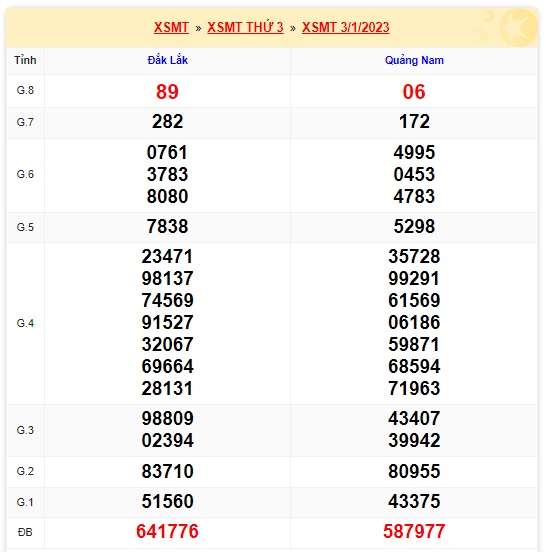Screen dimensions: 548x552
Task: Select G.3 number 39942
Action: (x=414, y=440)
